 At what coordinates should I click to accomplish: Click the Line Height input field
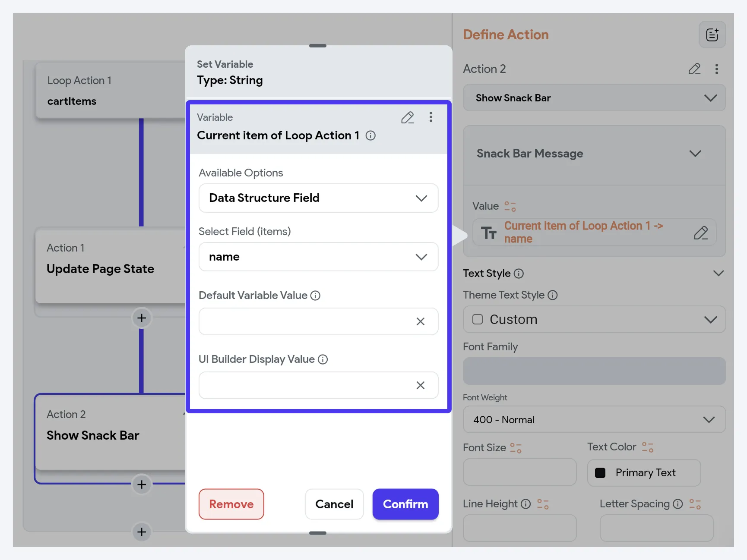pyautogui.click(x=520, y=528)
